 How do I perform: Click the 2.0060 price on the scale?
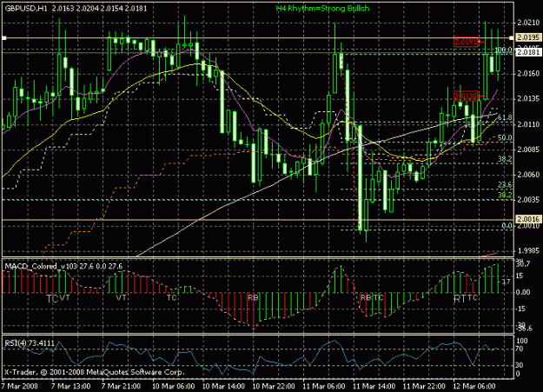click(x=528, y=175)
